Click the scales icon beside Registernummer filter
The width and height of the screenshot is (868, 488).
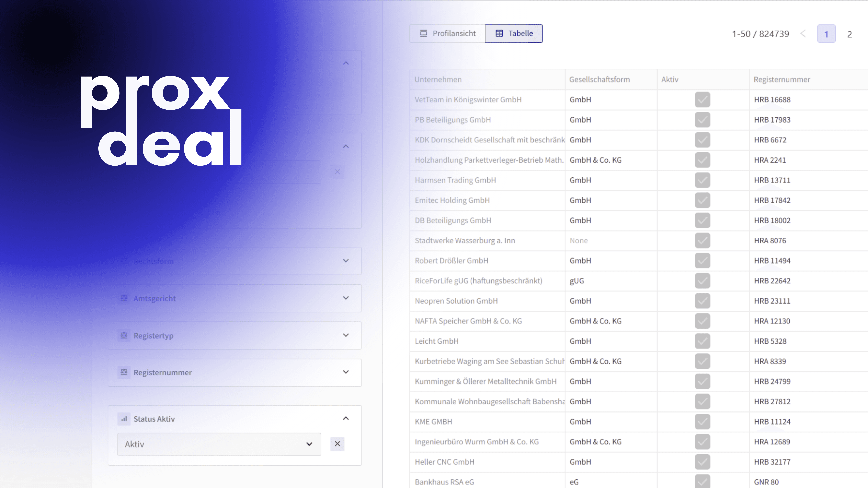tap(124, 372)
